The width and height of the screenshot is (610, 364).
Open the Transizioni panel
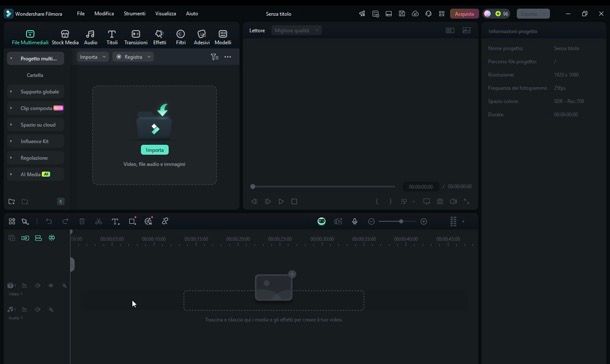(x=136, y=37)
